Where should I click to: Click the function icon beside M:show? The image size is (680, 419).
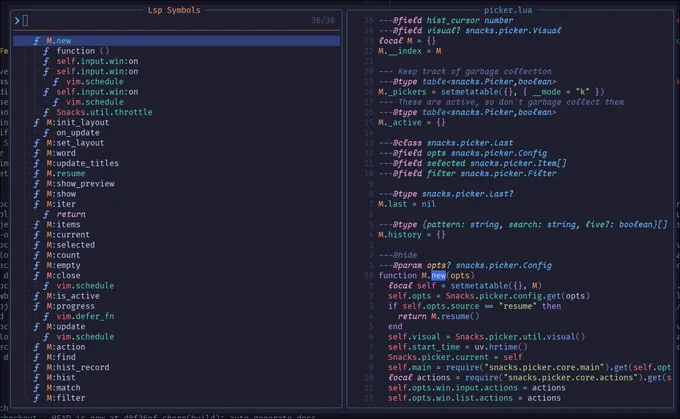point(37,194)
